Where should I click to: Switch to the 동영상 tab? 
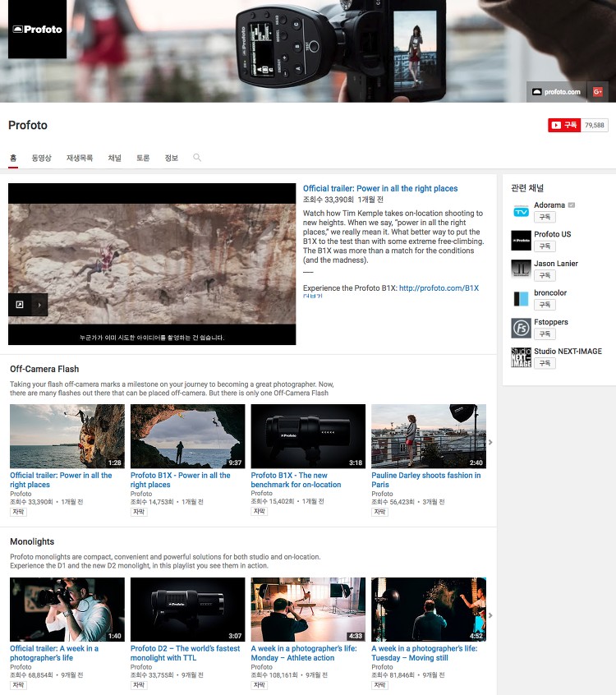(x=42, y=158)
